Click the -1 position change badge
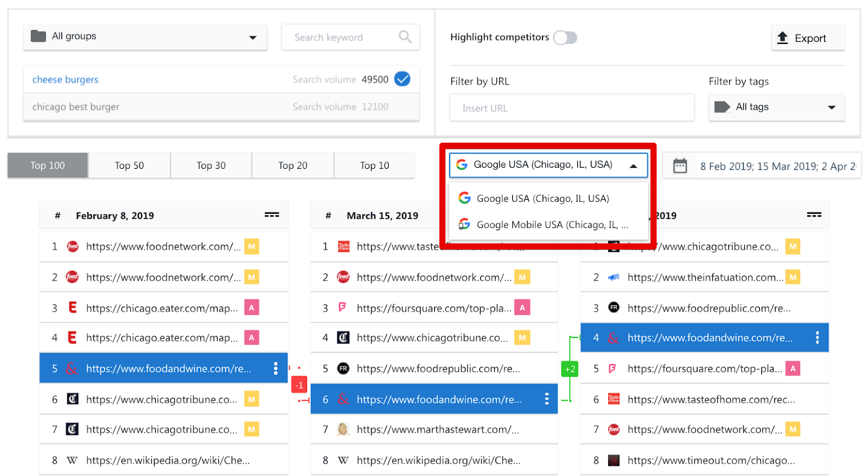 299,385
